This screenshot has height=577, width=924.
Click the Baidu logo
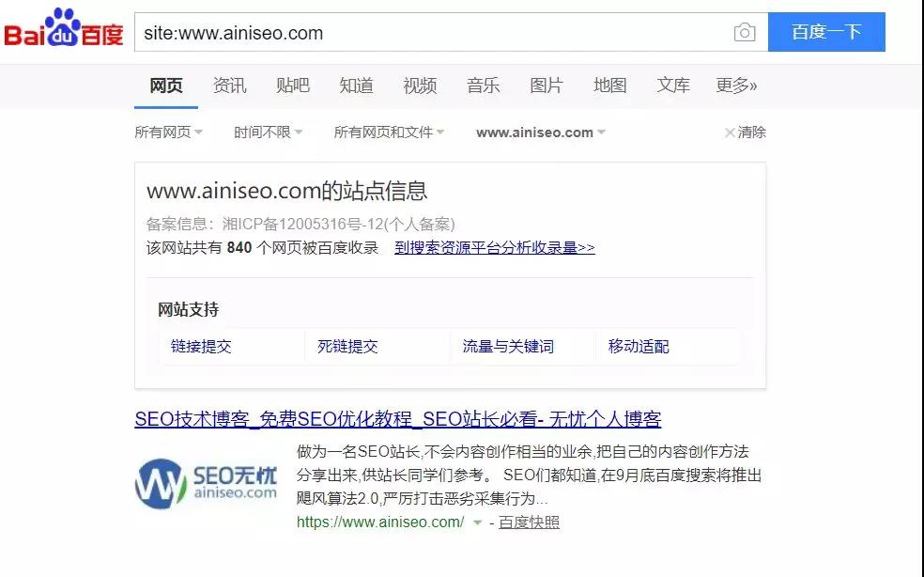[x=64, y=28]
